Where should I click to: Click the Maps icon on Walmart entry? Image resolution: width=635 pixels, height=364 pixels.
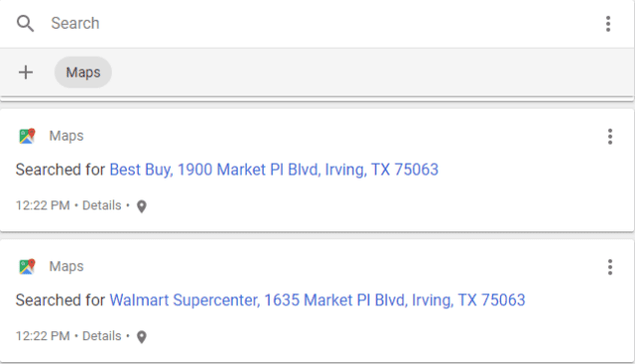pos(27,266)
